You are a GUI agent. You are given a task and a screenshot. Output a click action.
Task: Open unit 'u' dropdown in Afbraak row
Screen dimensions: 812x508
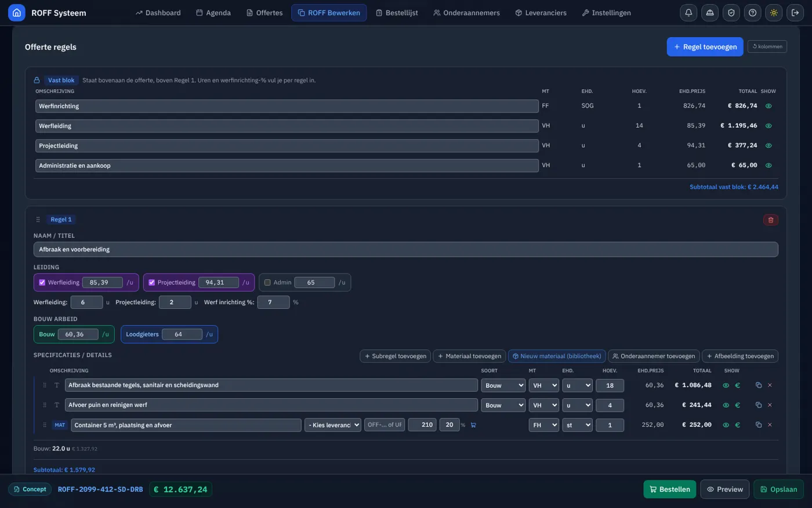(577, 385)
